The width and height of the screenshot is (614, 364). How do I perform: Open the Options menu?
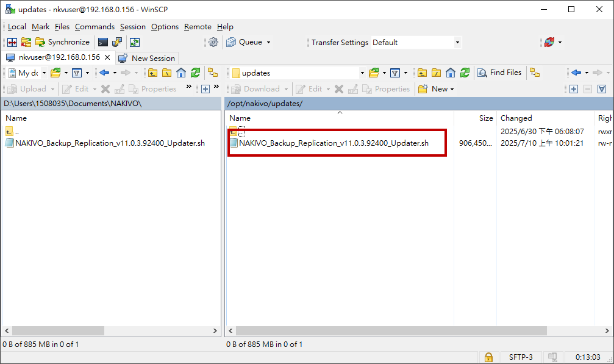click(165, 27)
